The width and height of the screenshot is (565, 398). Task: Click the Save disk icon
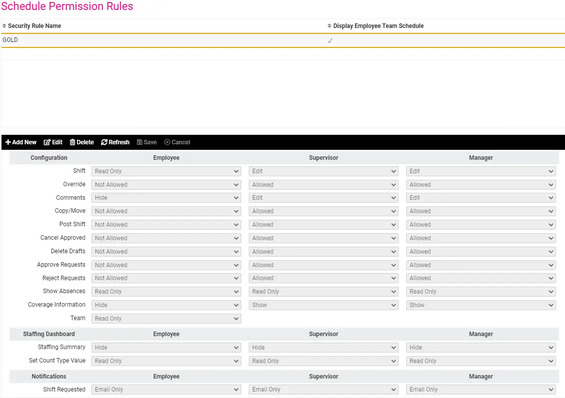tap(140, 142)
